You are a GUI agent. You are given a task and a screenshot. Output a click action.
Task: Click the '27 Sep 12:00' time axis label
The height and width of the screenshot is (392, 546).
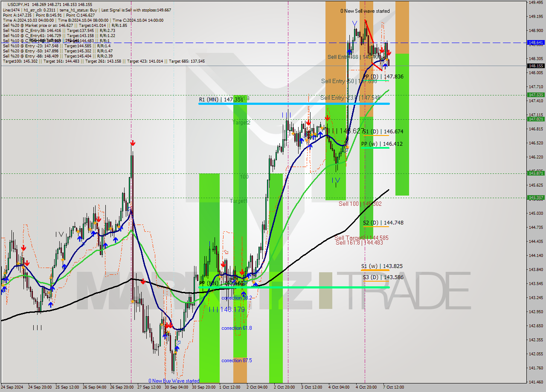[150, 387]
